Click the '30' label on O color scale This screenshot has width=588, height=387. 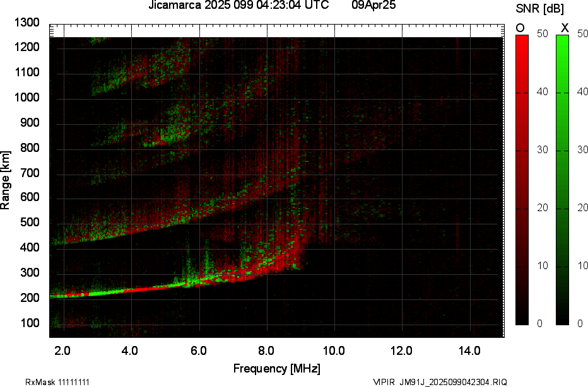(543, 150)
